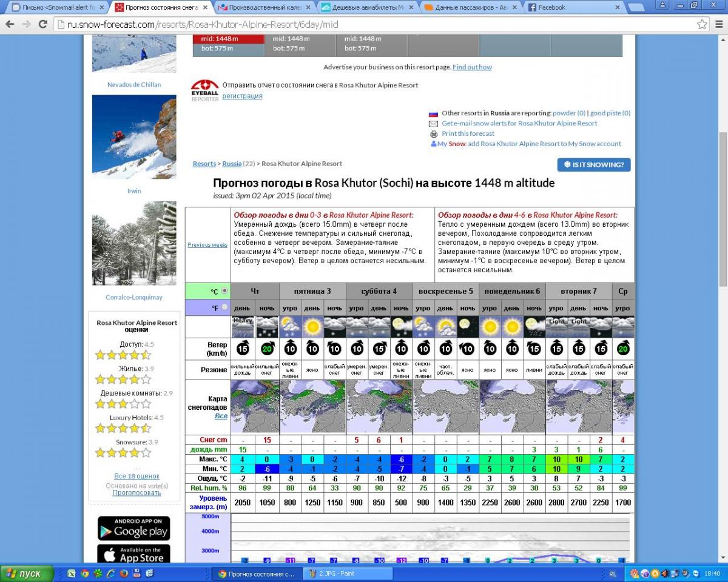
Task: Open the App Store badge
Action: pos(133,554)
